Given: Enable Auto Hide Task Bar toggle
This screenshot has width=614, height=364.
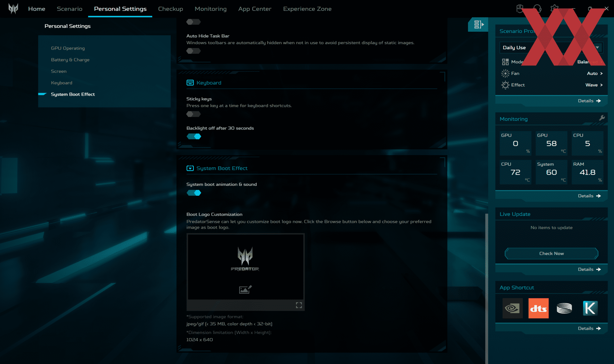Looking at the screenshot, I should [193, 51].
